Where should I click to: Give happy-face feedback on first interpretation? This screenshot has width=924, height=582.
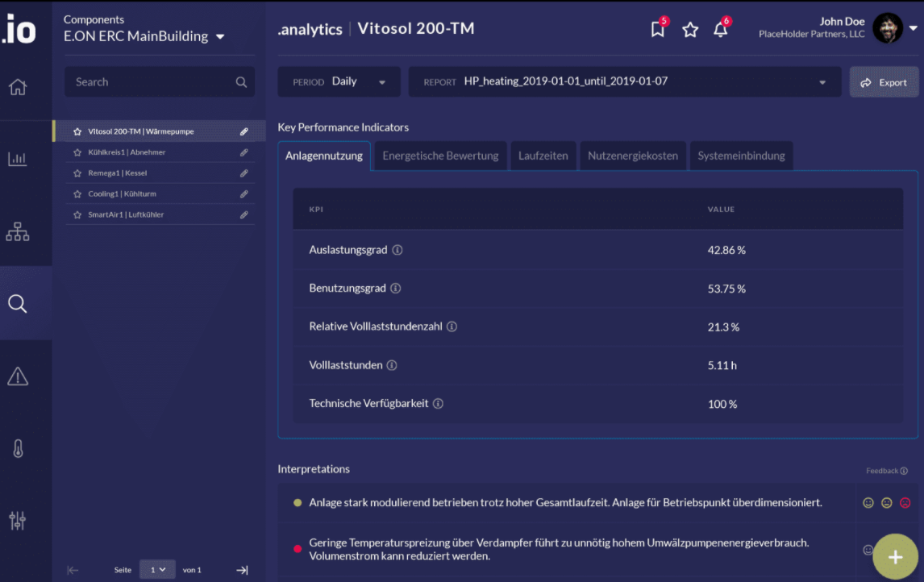[868, 502]
